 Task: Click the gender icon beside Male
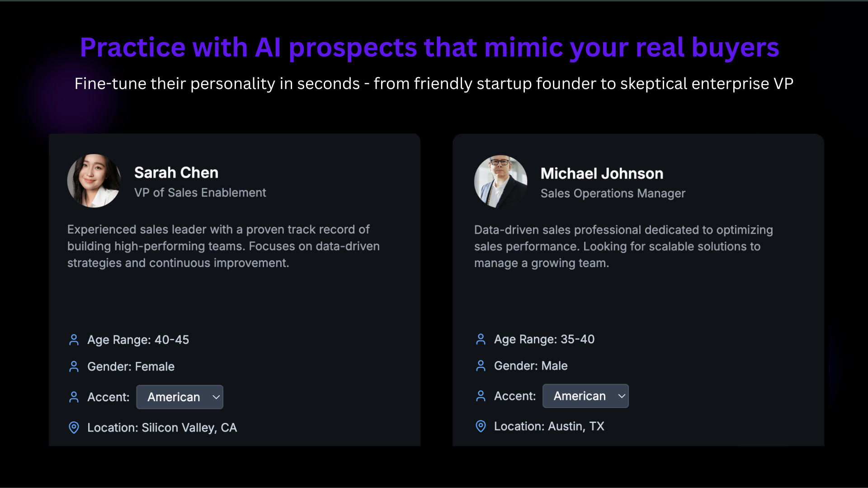[x=481, y=366]
